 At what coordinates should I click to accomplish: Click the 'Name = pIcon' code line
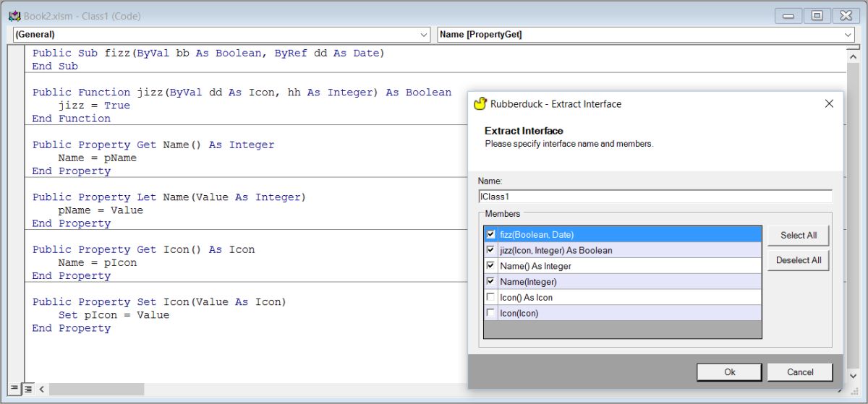98,262
